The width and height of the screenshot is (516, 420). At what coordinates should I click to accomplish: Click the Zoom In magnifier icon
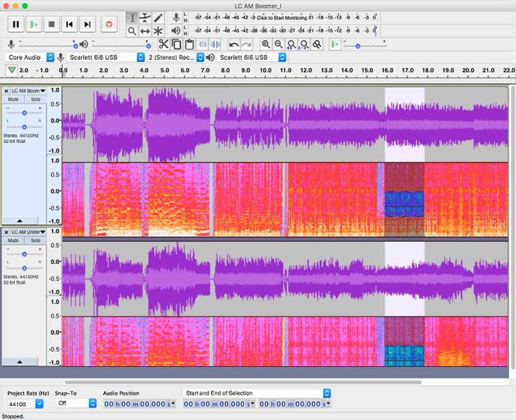click(x=266, y=45)
